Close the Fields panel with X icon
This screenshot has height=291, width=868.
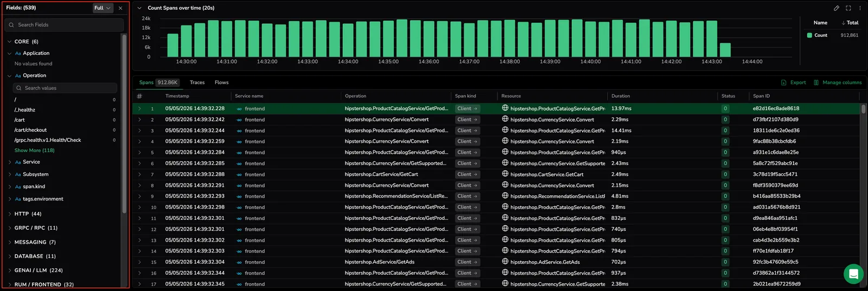tap(120, 8)
